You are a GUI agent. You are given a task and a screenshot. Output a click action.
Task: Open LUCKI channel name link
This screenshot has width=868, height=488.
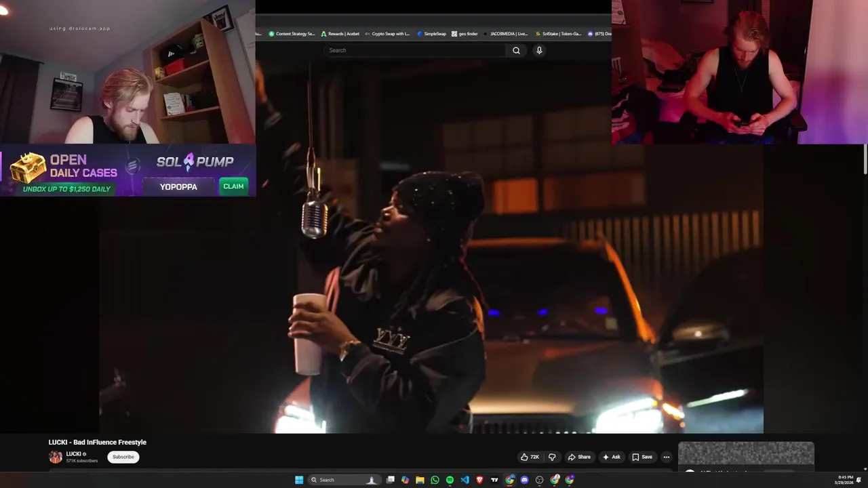(x=73, y=454)
